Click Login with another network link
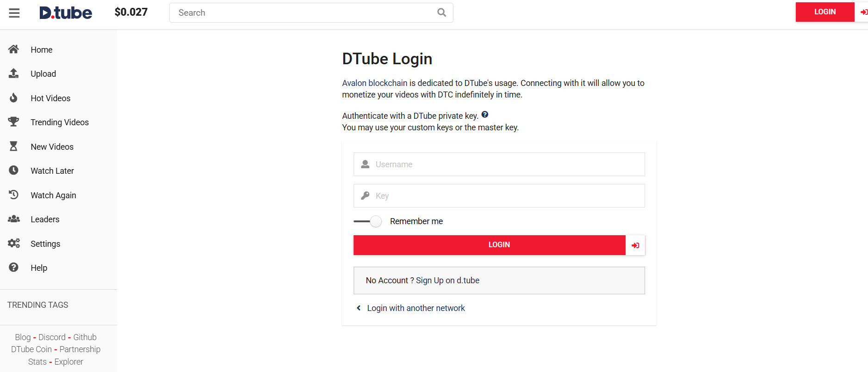The image size is (868, 372). click(416, 308)
